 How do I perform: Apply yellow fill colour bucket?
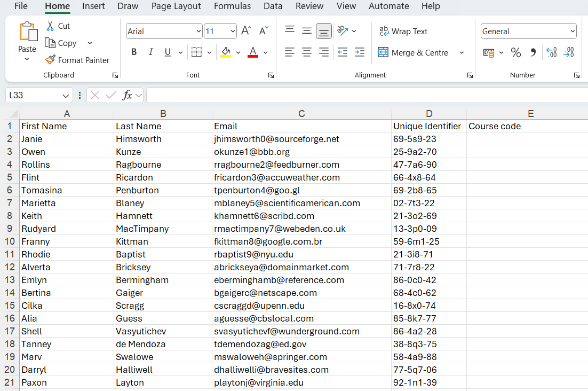tap(226, 52)
